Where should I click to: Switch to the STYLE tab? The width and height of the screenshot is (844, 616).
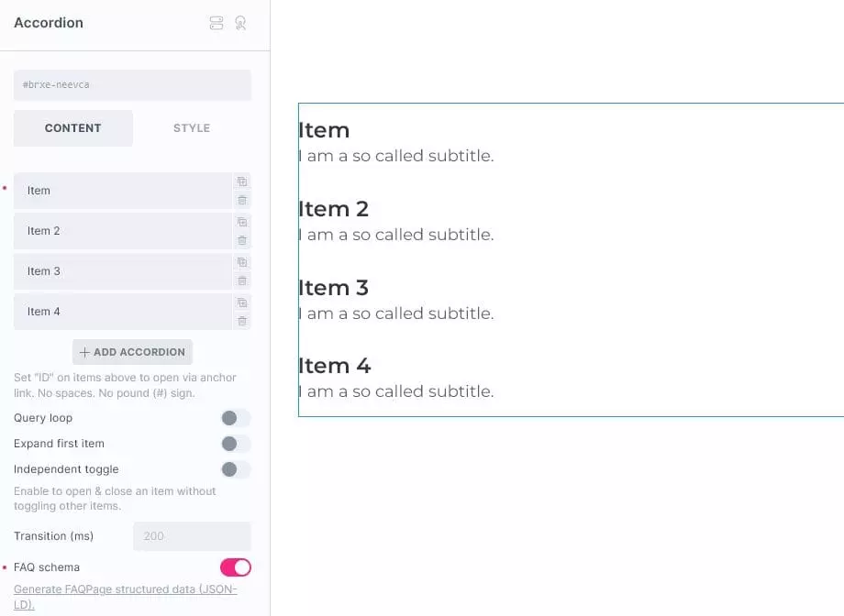pos(192,128)
